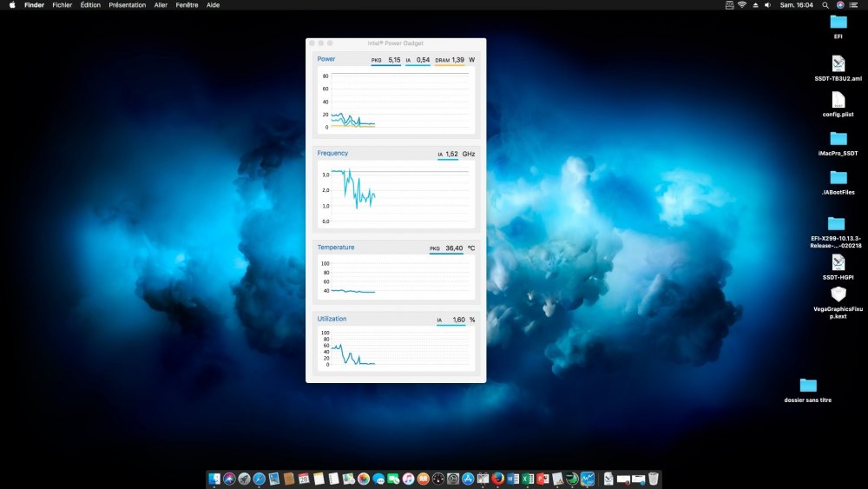Open iBooks orange icon in Dock
This screenshot has height=489, width=868.
pyautogui.click(x=424, y=479)
